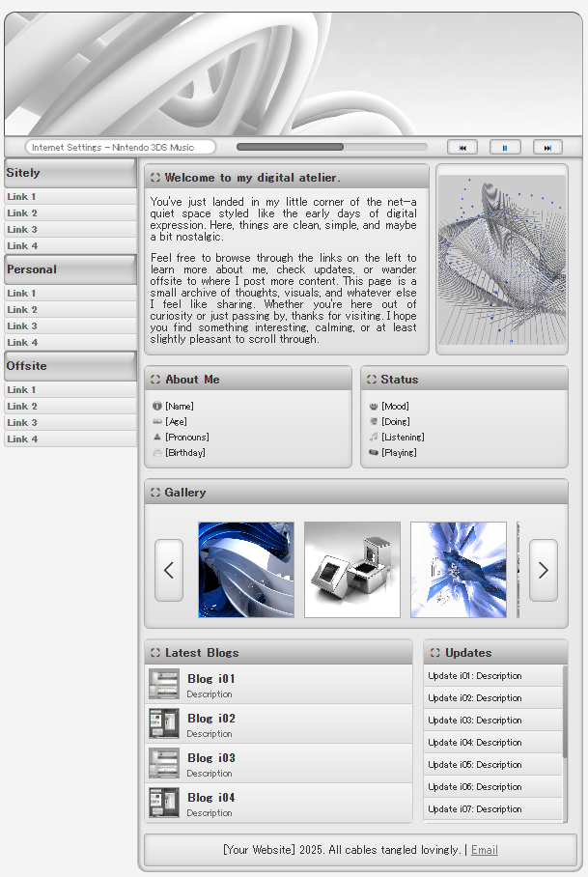Viewport: 588px width, 877px height.
Task: Open Blog i03 entry
Action: point(279,763)
